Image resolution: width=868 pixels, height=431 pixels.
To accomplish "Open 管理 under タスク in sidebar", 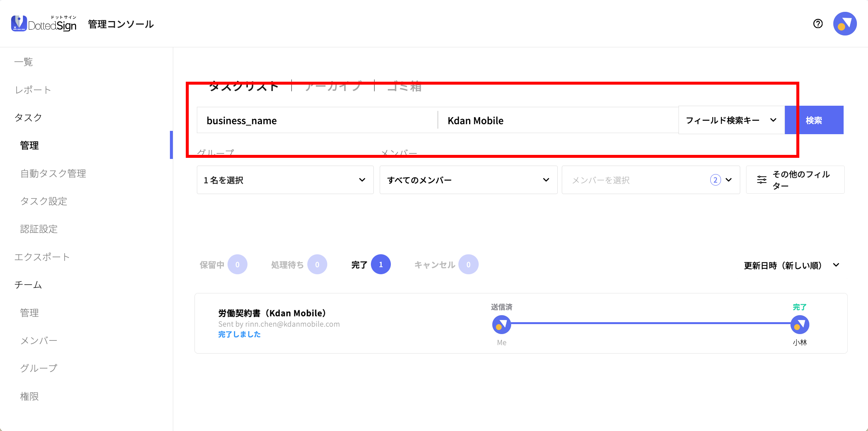I will [29, 145].
